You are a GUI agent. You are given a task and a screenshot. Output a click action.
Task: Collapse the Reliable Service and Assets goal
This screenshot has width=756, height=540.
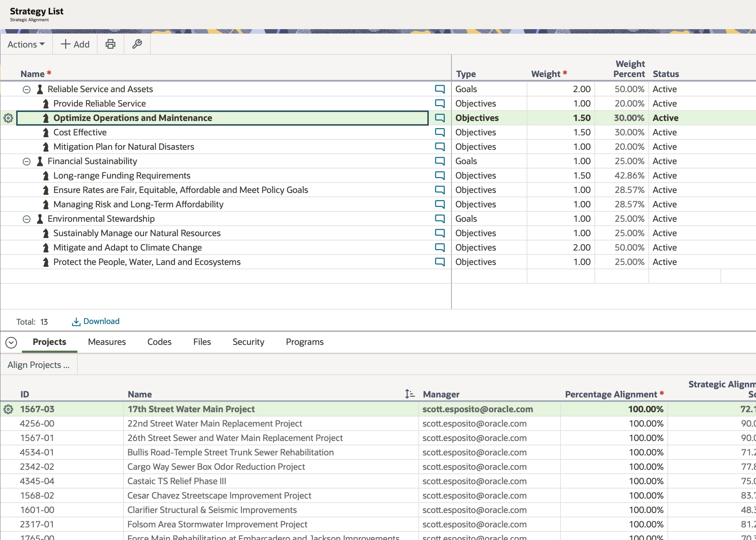(x=27, y=89)
